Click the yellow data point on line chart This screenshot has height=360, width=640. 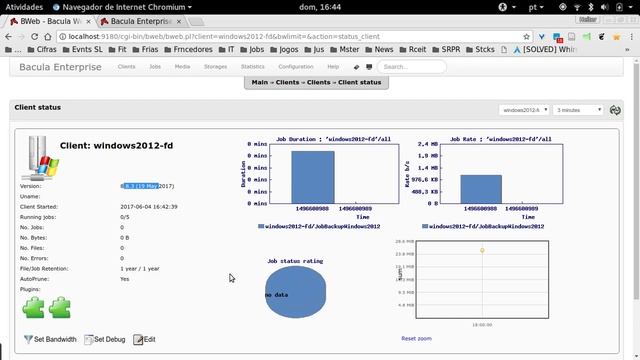(x=482, y=250)
